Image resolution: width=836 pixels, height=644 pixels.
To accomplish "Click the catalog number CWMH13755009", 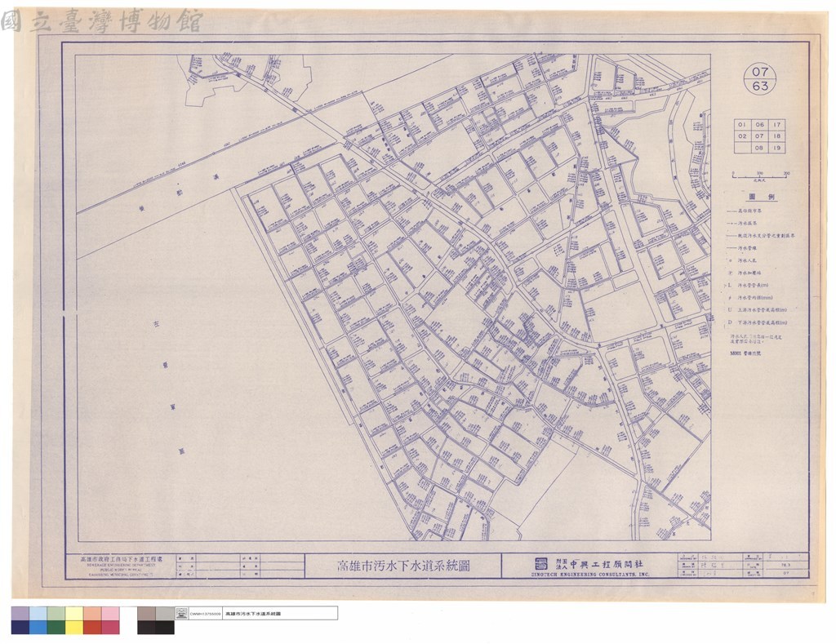I will click(205, 614).
